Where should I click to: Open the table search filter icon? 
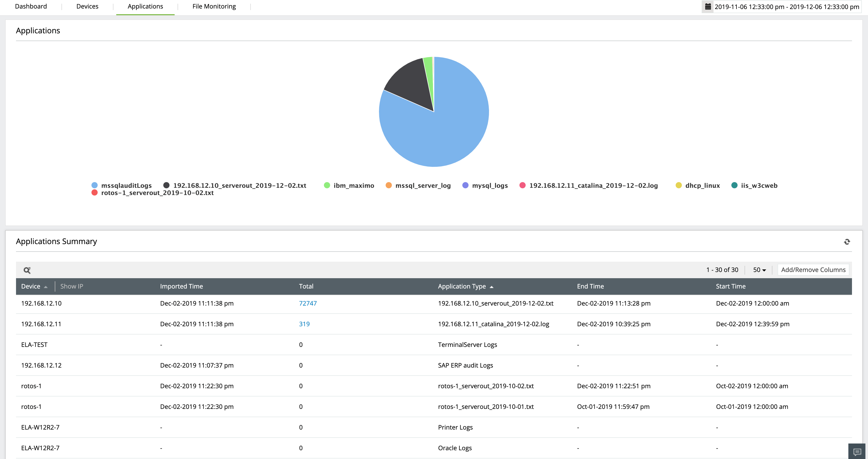point(27,270)
